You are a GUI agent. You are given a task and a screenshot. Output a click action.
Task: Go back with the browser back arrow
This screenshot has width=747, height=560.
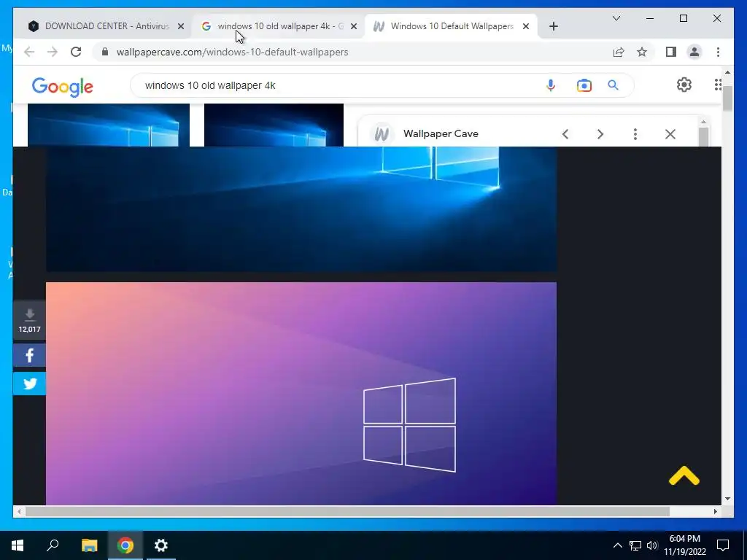click(x=29, y=52)
